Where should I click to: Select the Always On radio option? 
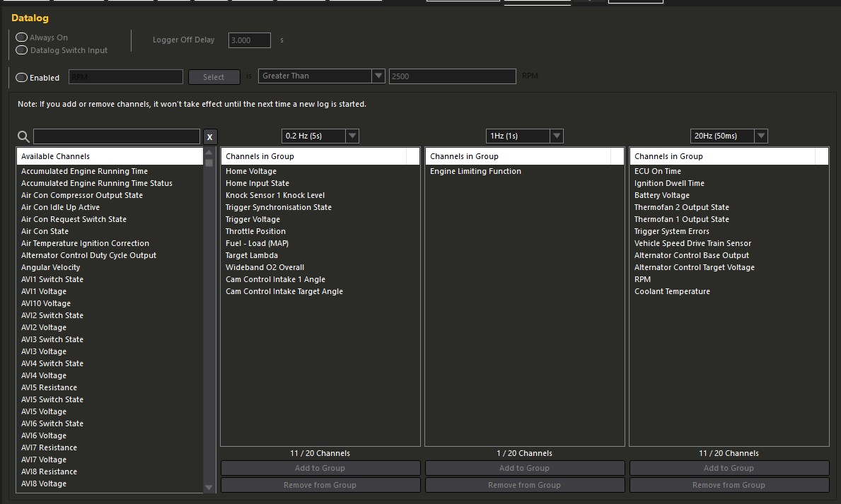[x=21, y=37]
